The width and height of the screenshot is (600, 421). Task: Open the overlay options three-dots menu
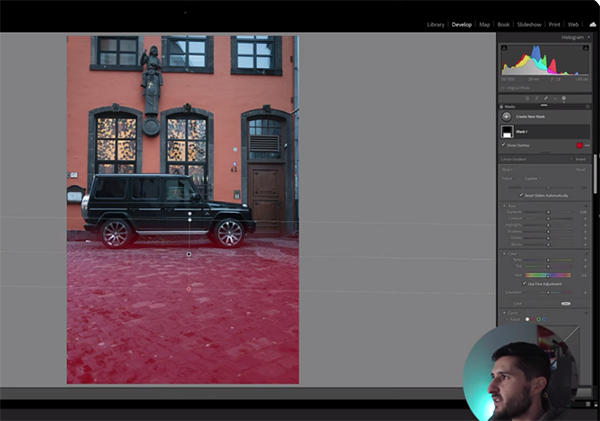point(587,145)
